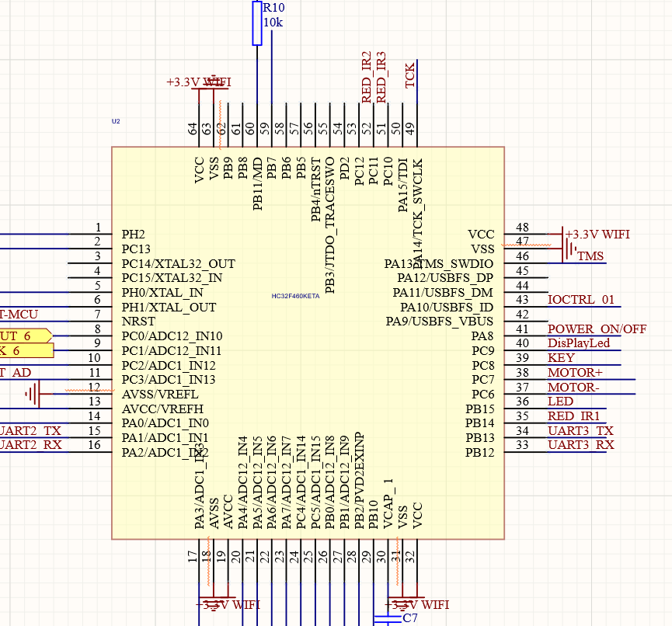Select the RED_IR1 net label
Image resolution: width=672 pixels, height=626 pixels.
point(573,416)
